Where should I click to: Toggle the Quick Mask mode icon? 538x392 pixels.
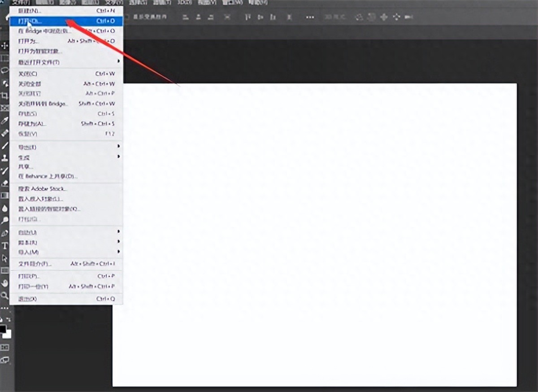point(5,348)
